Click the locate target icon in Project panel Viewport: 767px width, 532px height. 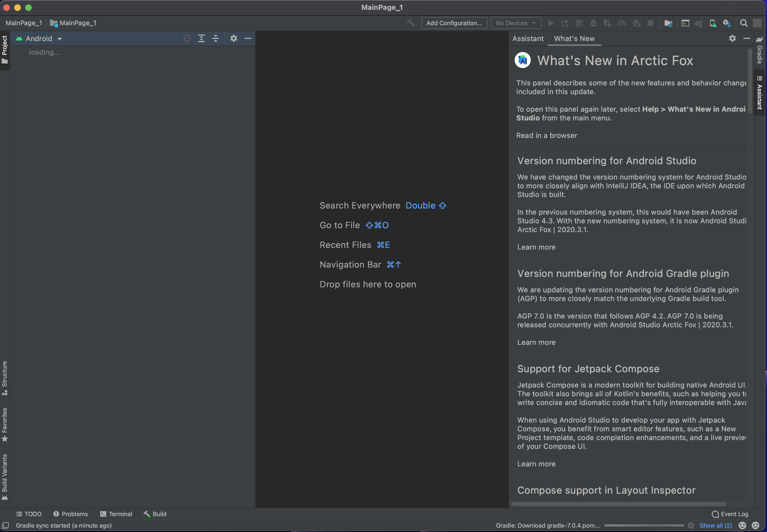click(x=187, y=38)
